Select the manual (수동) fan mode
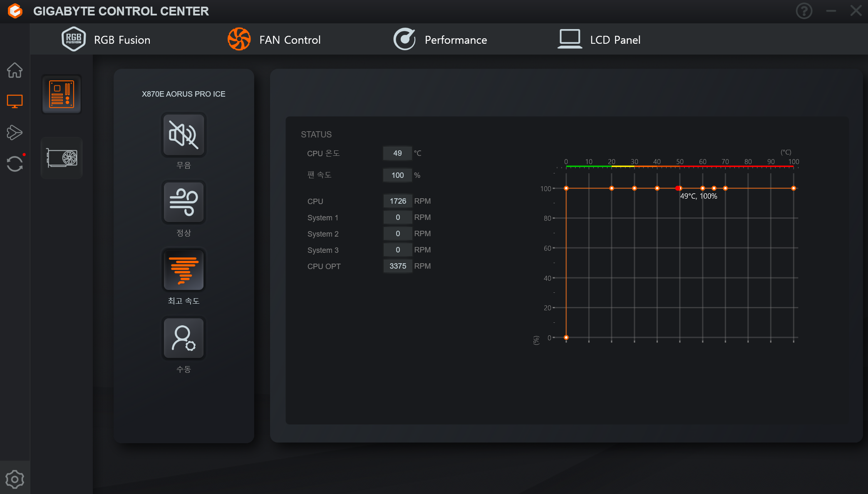 [x=184, y=338]
